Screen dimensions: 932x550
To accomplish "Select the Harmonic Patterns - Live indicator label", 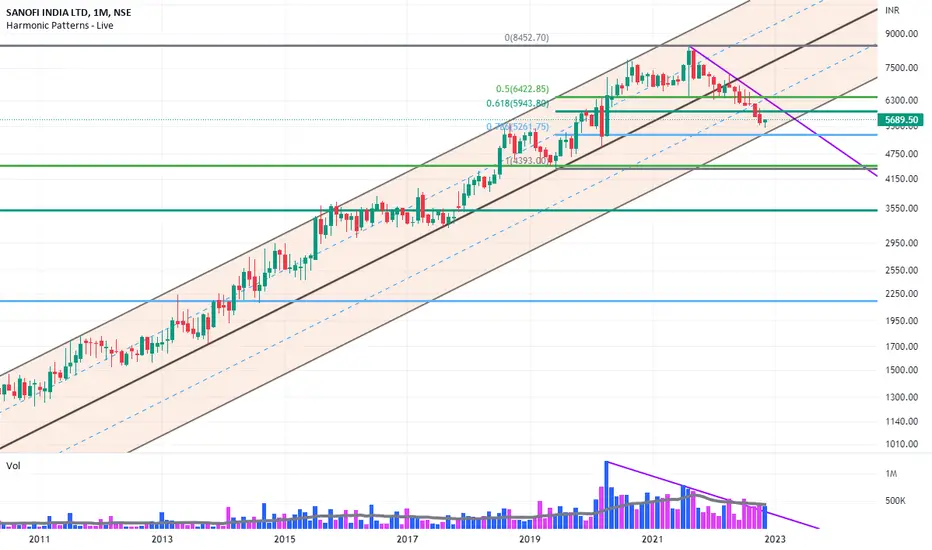I will [x=59, y=26].
